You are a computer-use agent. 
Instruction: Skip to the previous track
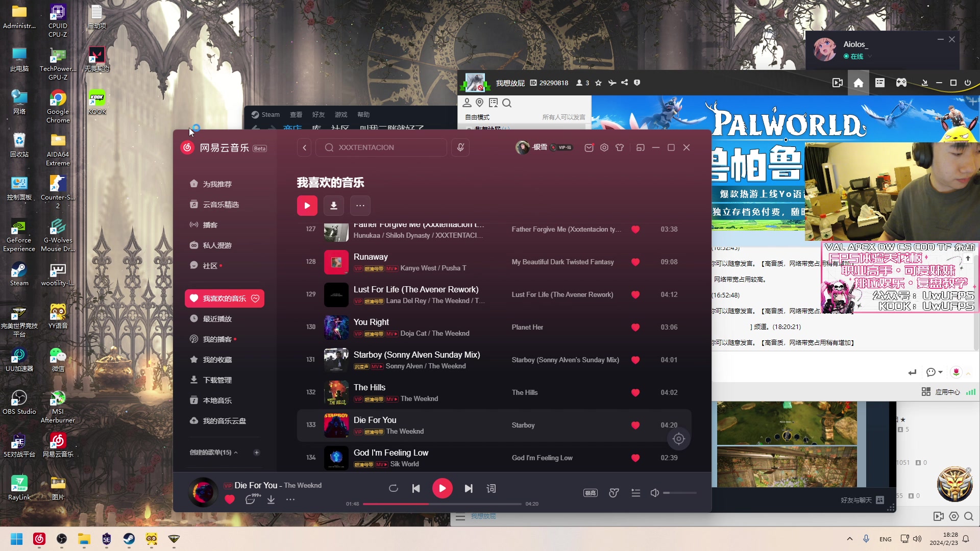[x=416, y=489]
